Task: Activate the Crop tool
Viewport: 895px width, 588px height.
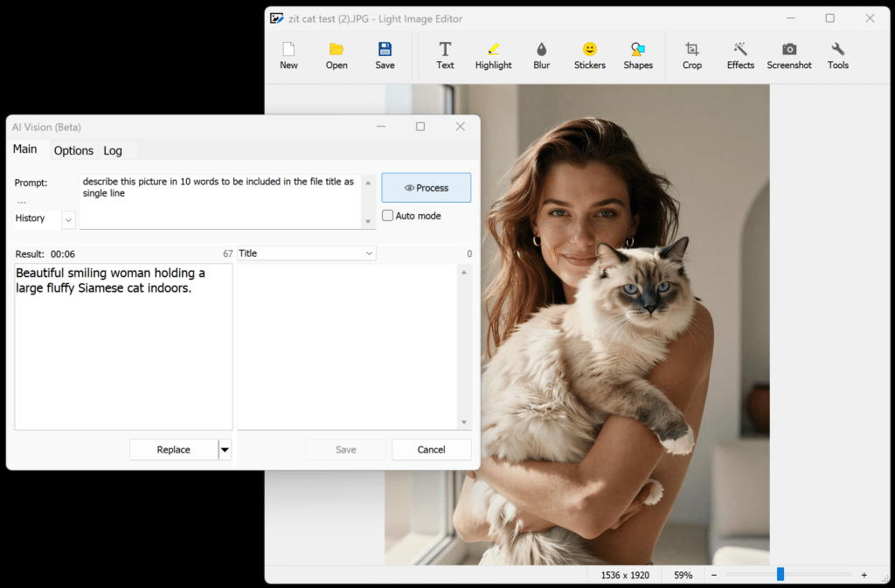Action: (x=692, y=55)
